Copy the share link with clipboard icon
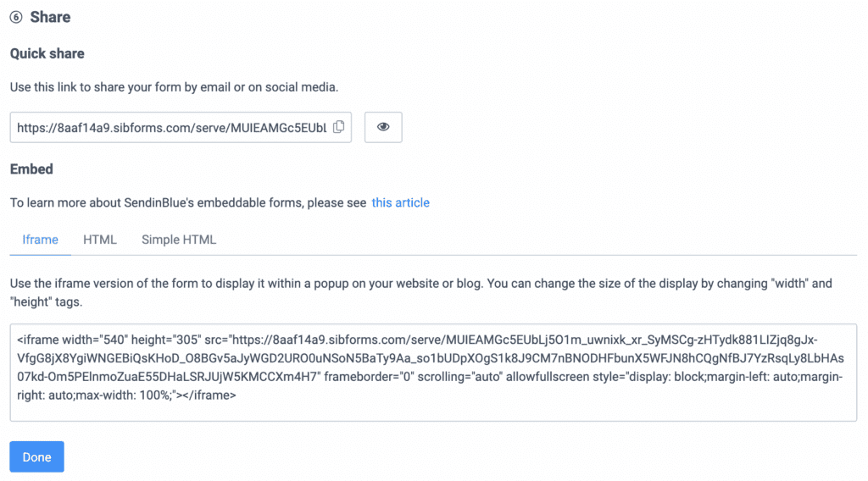The height and width of the screenshot is (481, 868). (339, 127)
